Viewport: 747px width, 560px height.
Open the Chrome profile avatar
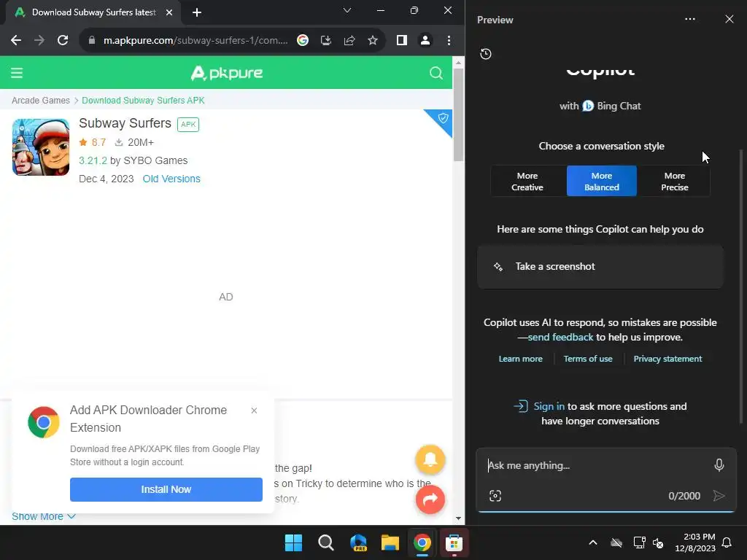click(x=425, y=41)
